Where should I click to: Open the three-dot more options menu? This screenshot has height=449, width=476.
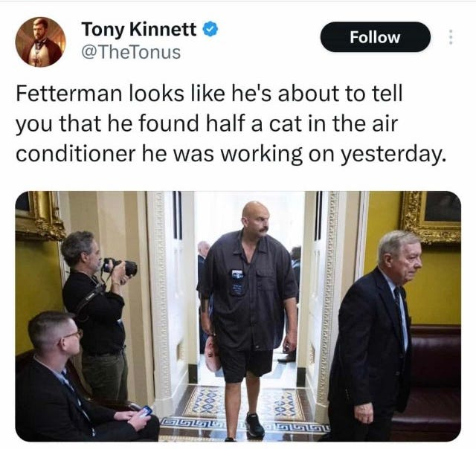pyautogui.click(x=451, y=37)
